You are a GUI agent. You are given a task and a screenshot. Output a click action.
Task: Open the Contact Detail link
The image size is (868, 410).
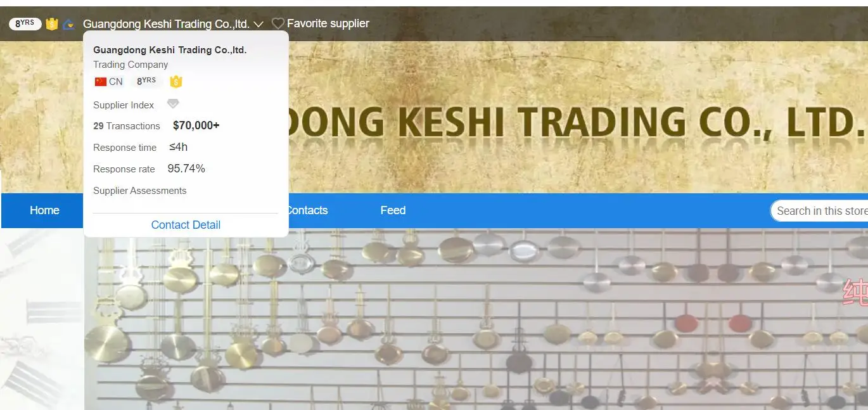click(x=186, y=225)
